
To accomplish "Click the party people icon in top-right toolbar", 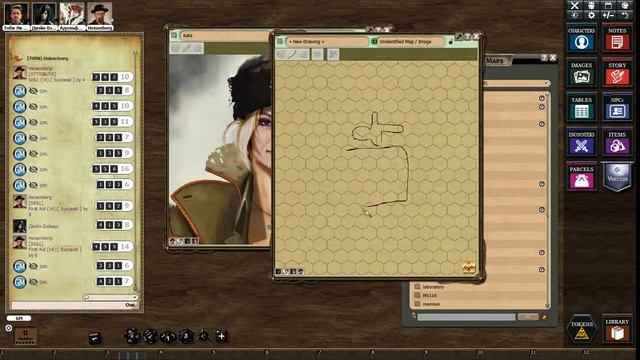I will coord(591,5).
